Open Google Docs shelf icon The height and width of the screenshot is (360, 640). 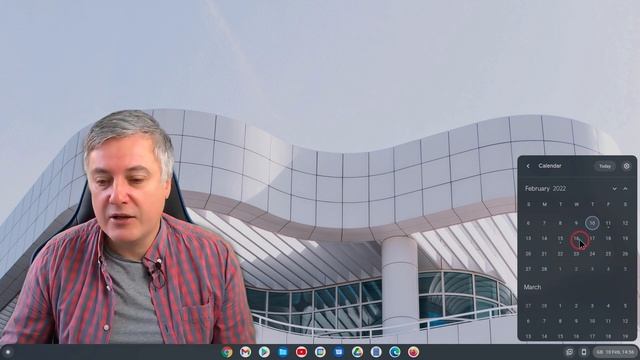coord(376,352)
